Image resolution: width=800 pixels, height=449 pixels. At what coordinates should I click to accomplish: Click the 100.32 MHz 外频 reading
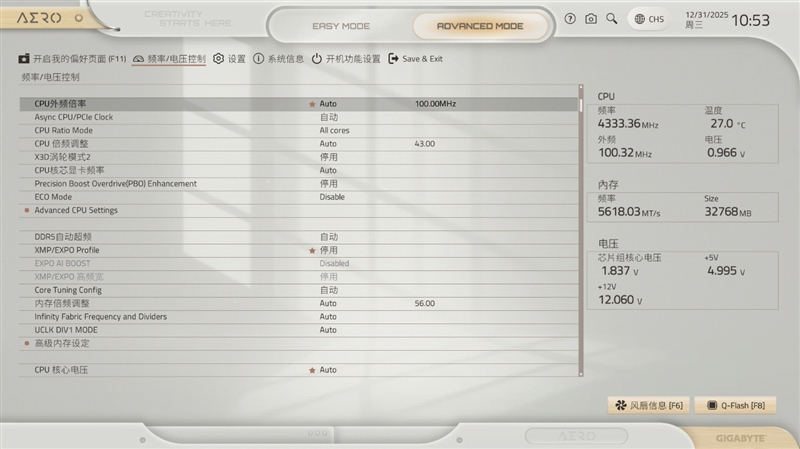pos(625,153)
